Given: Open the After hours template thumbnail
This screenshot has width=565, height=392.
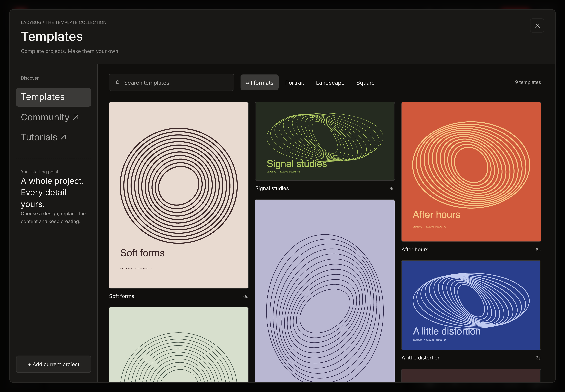Looking at the screenshot, I should pos(471,172).
